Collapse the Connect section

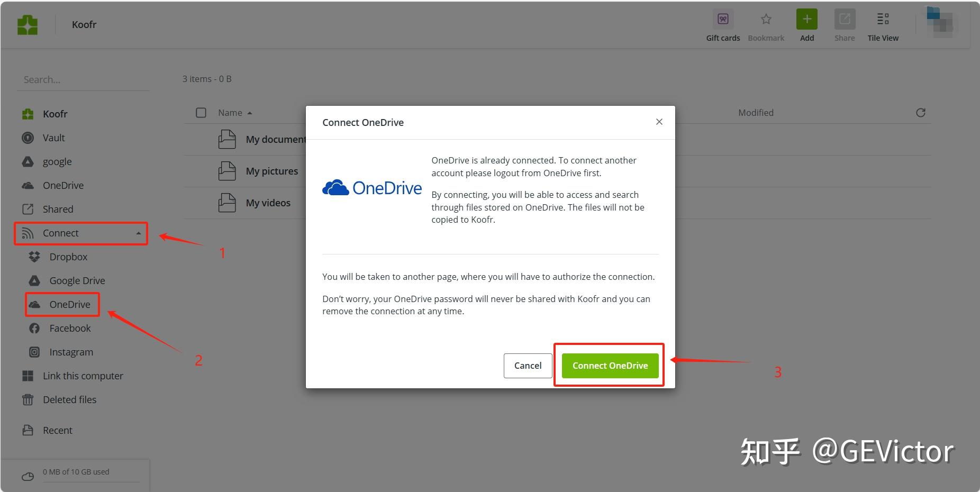(x=139, y=233)
